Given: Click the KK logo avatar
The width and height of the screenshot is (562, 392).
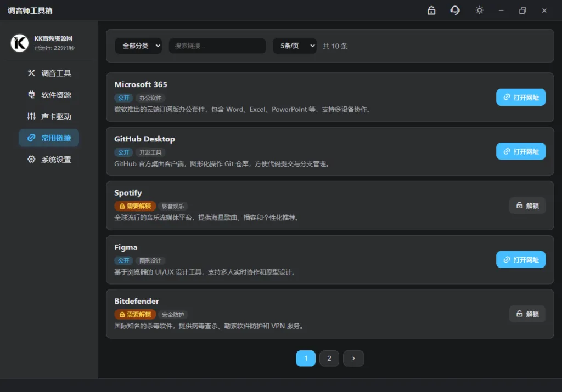Looking at the screenshot, I should 19,43.
